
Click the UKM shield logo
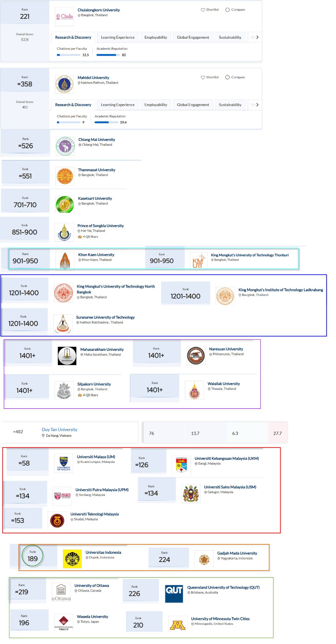(x=182, y=465)
